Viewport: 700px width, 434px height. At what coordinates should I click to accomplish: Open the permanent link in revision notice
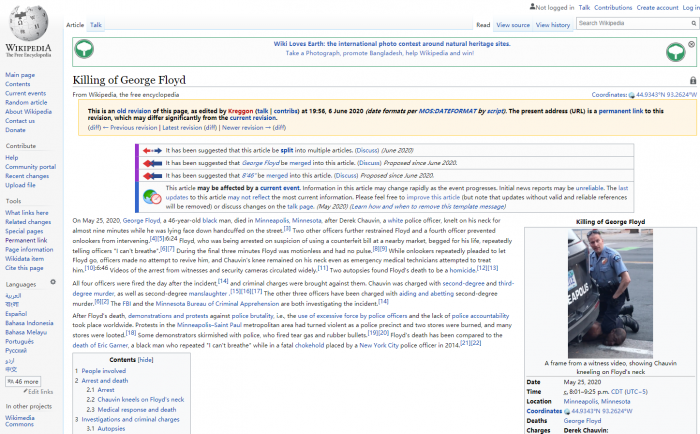point(621,111)
